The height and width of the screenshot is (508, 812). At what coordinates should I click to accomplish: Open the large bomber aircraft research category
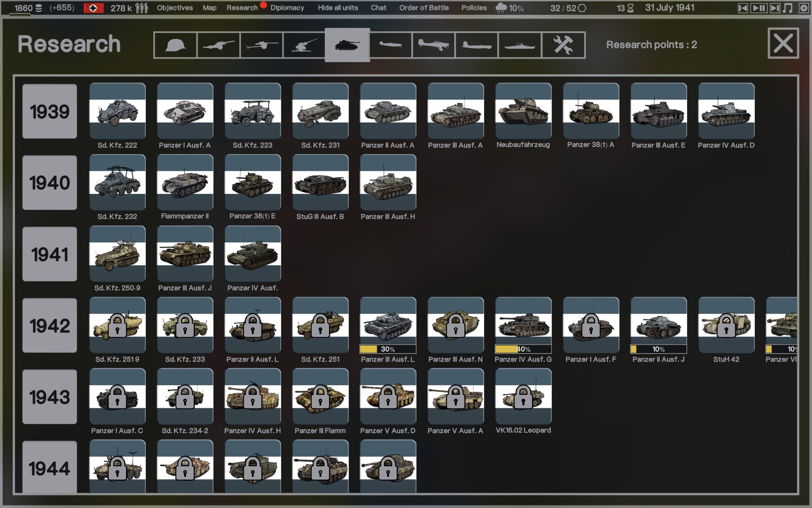pos(476,45)
